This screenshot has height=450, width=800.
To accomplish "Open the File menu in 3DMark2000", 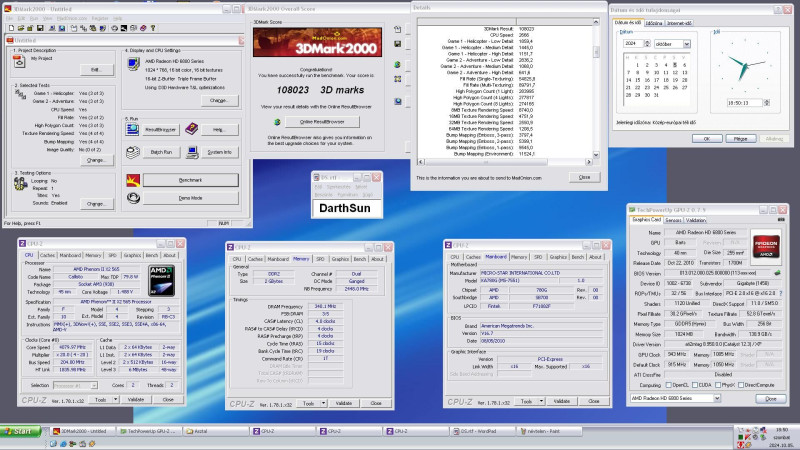I will [10, 18].
